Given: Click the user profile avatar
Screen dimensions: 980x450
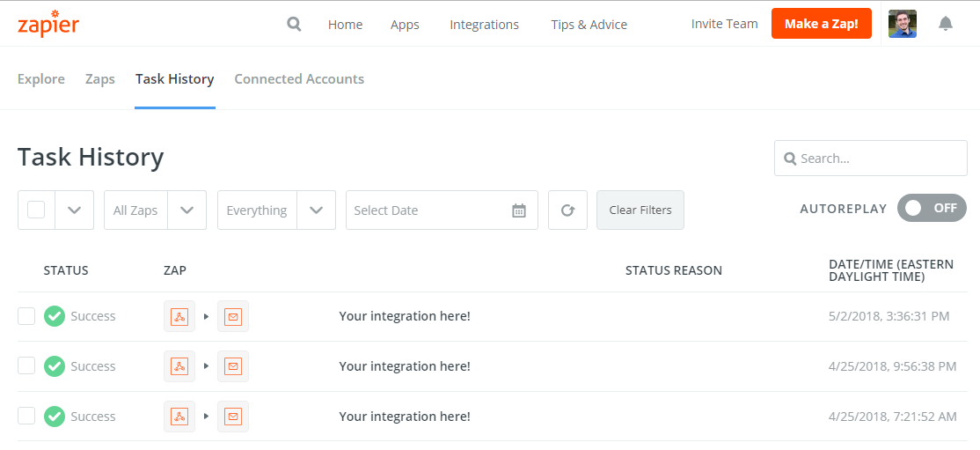Looking at the screenshot, I should pyautogui.click(x=902, y=24).
